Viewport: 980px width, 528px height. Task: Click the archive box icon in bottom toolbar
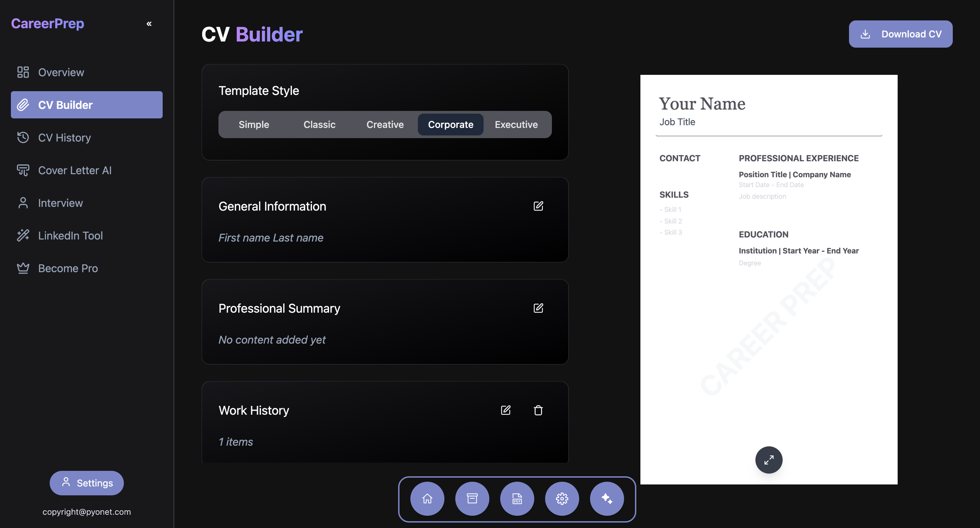[472, 499]
